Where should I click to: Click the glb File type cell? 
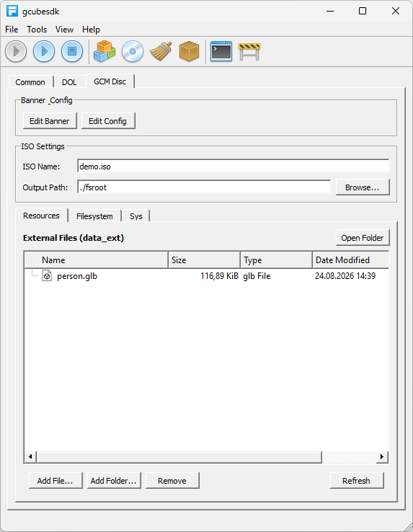257,276
